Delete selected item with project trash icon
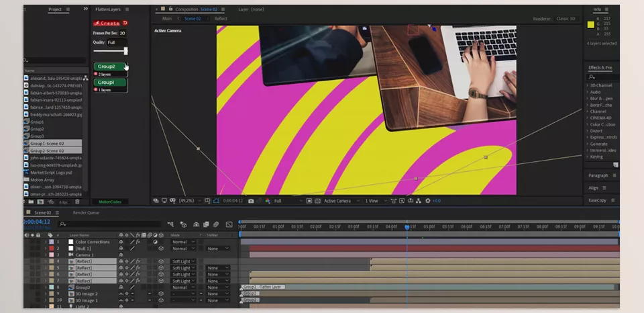The height and width of the screenshot is (313, 644). coord(77,201)
